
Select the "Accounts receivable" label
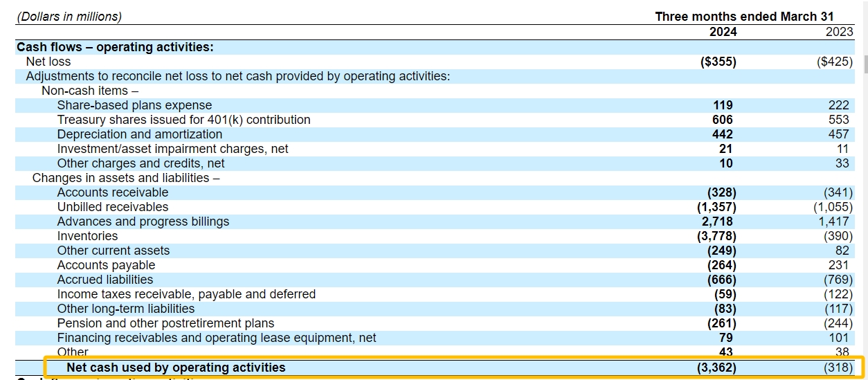113,192
